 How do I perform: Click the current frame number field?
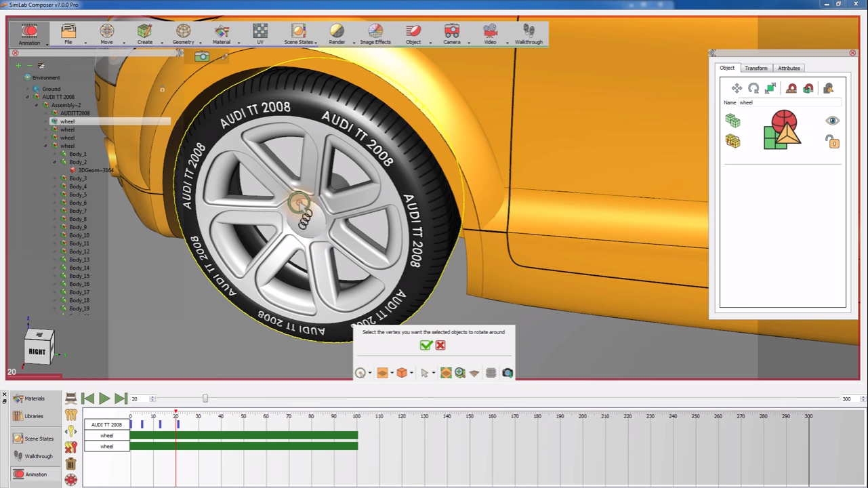(x=140, y=399)
